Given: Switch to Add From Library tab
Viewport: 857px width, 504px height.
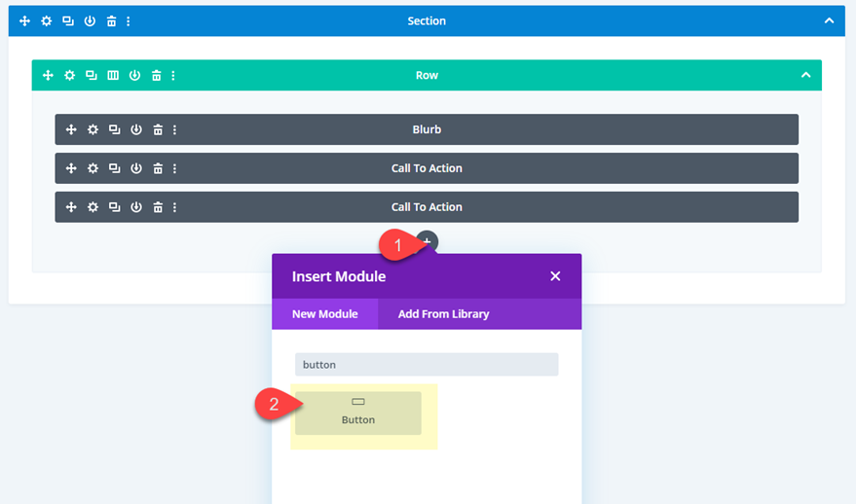Looking at the screenshot, I should [x=443, y=314].
